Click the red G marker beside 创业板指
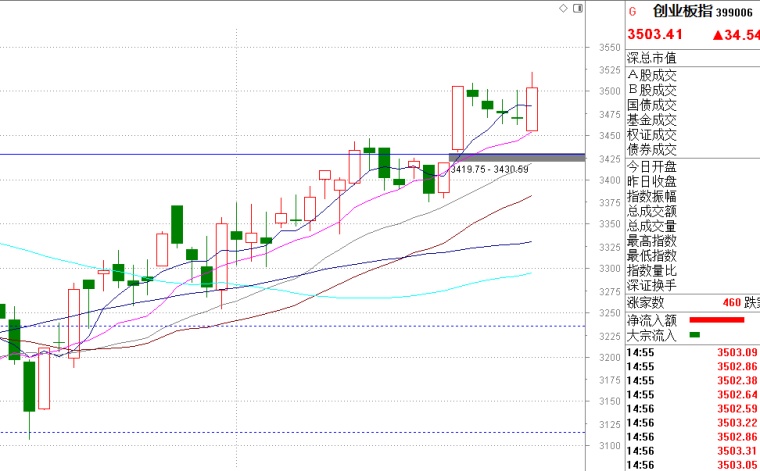Screen dimensions: 760x471 pos(631,12)
